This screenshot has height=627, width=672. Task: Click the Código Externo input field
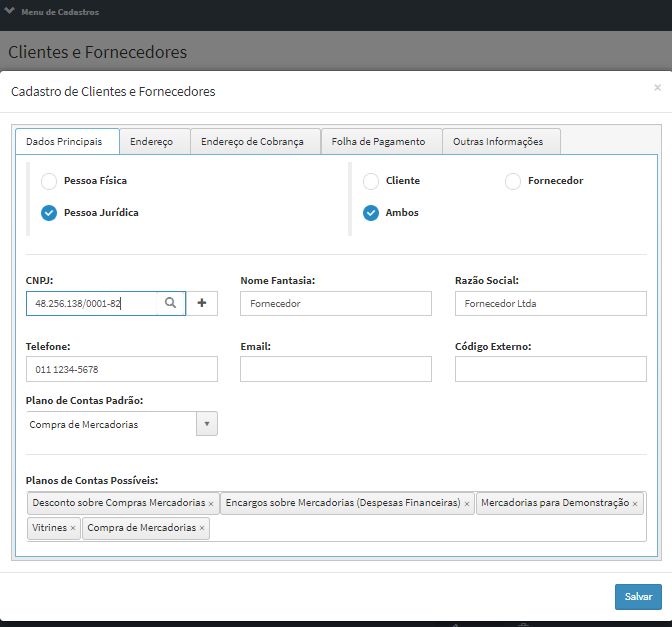[551, 369]
